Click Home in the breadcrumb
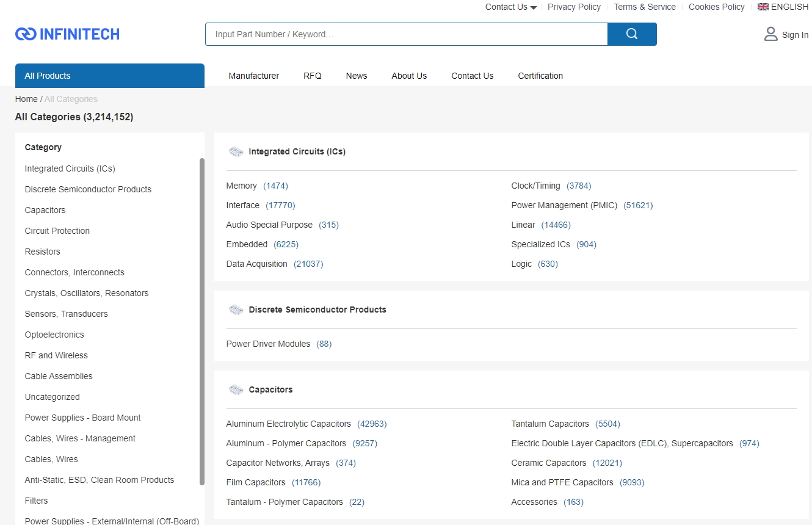The image size is (812, 525). tap(26, 99)
